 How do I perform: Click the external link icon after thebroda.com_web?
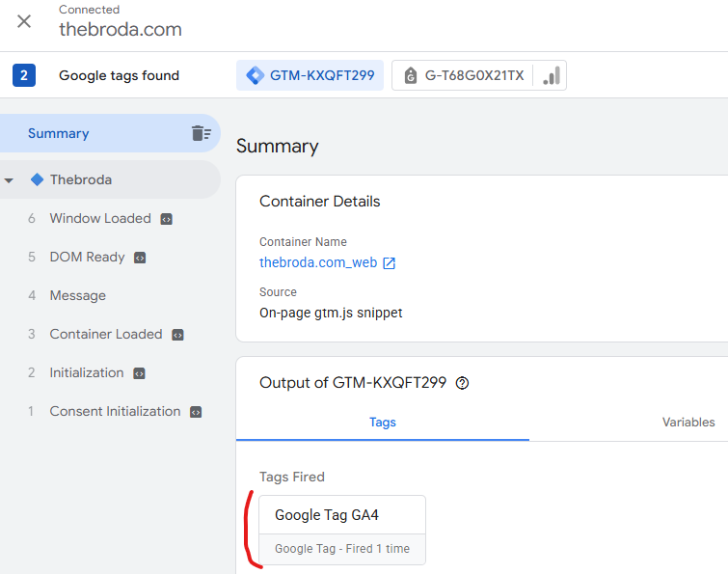coord(390,263)
